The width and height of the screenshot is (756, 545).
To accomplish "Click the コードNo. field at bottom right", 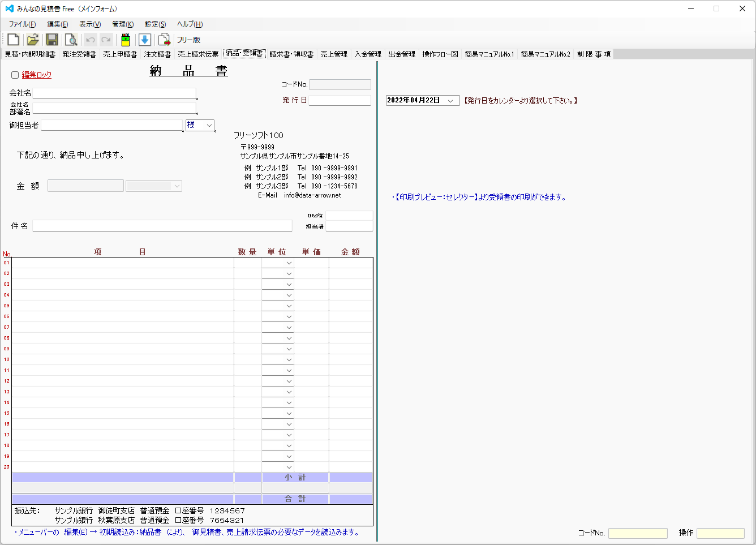I will click(x=638, y=533).
